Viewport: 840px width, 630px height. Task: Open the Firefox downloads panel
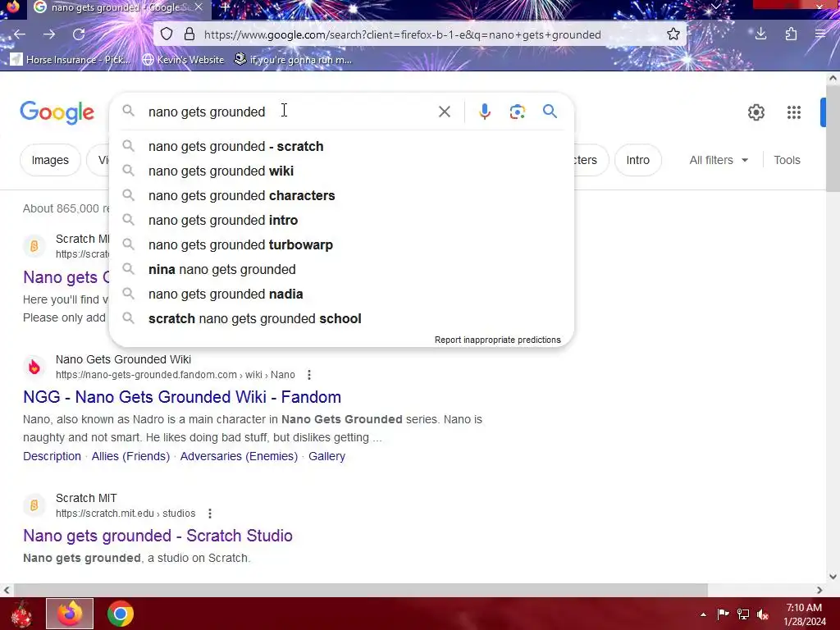(x=760, y=34)
